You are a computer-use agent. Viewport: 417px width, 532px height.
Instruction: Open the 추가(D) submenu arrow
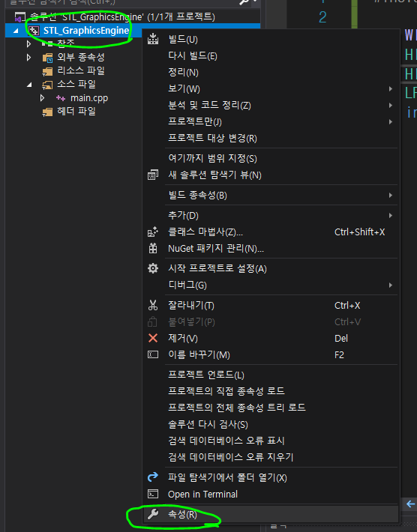point(391,216)
